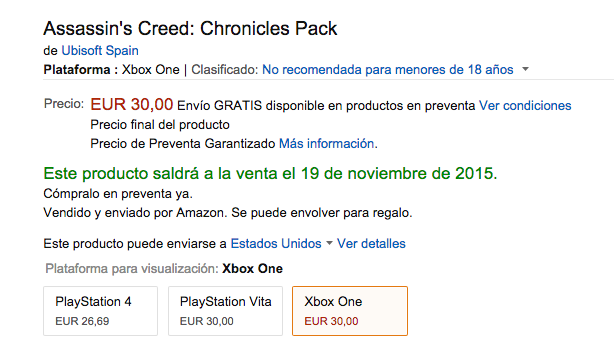Click the Plataforma para visualización label
This screenshot has width=614, height=363.
(x=132, y=269)
